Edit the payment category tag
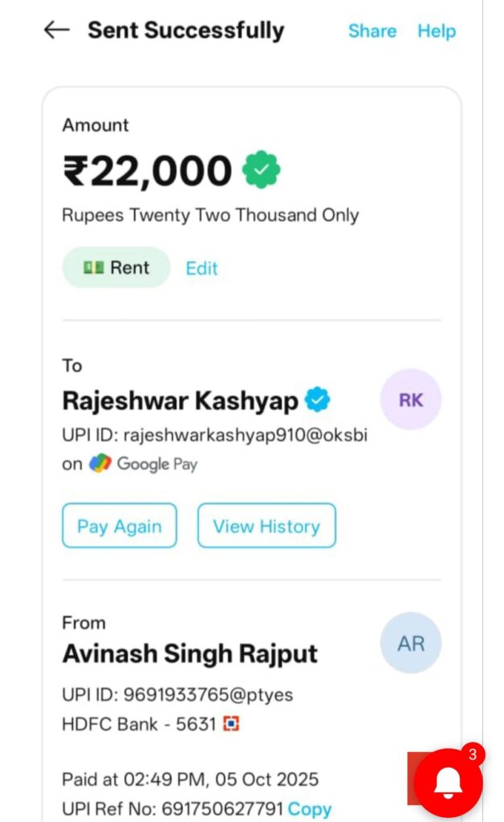The height and width of the screenshot is (822, 504). pos(201,268)
